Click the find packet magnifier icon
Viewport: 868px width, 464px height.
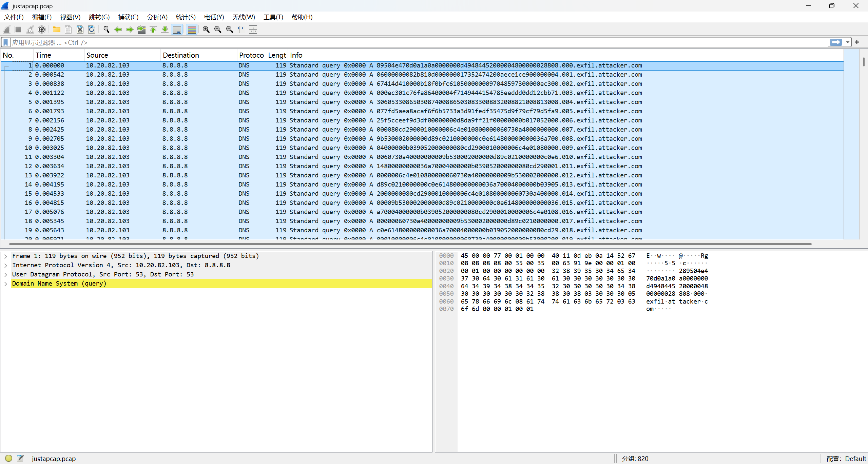(106, 30)
